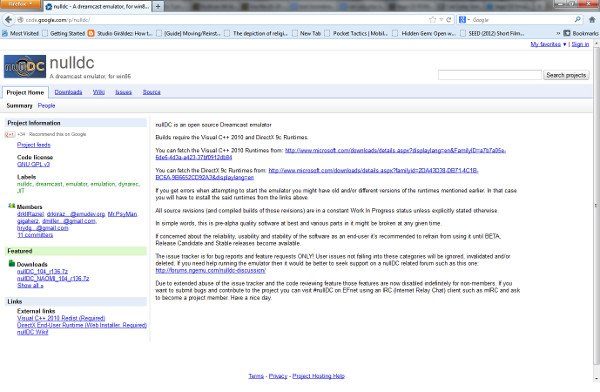
Task: Open the Bookmarks toolbar menu icon
Action: [x=567, y=33]
